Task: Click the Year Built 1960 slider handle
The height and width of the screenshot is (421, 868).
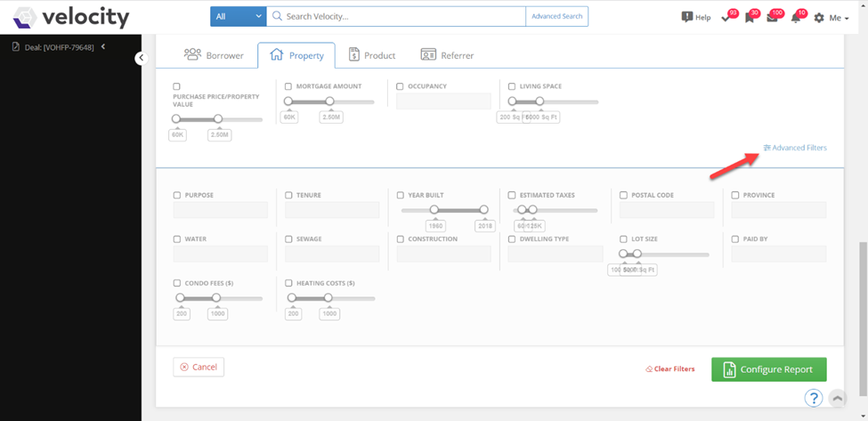Action: [434, 210]
